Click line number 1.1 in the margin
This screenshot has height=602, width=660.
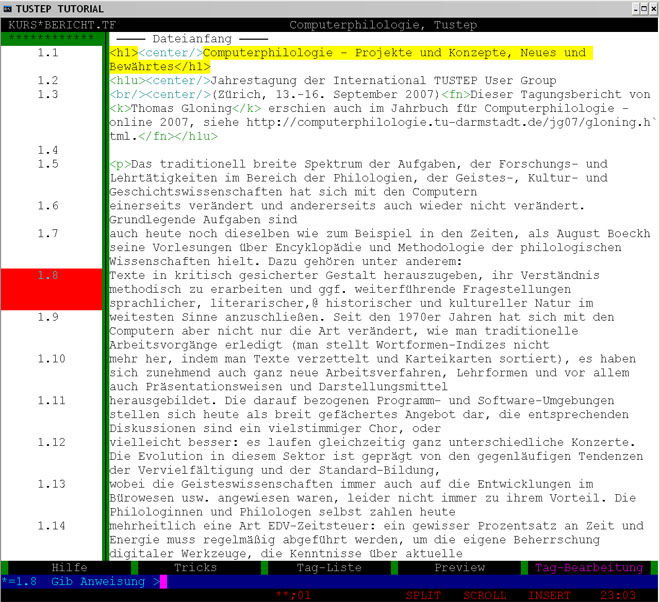(48, 52)
